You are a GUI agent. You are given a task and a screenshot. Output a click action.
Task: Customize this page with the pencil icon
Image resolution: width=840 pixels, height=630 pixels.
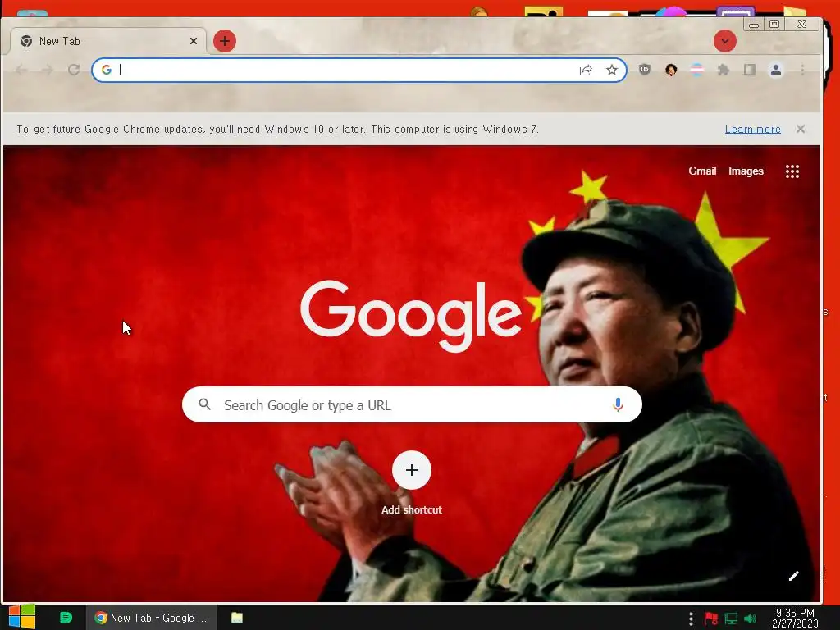point(793,576)
